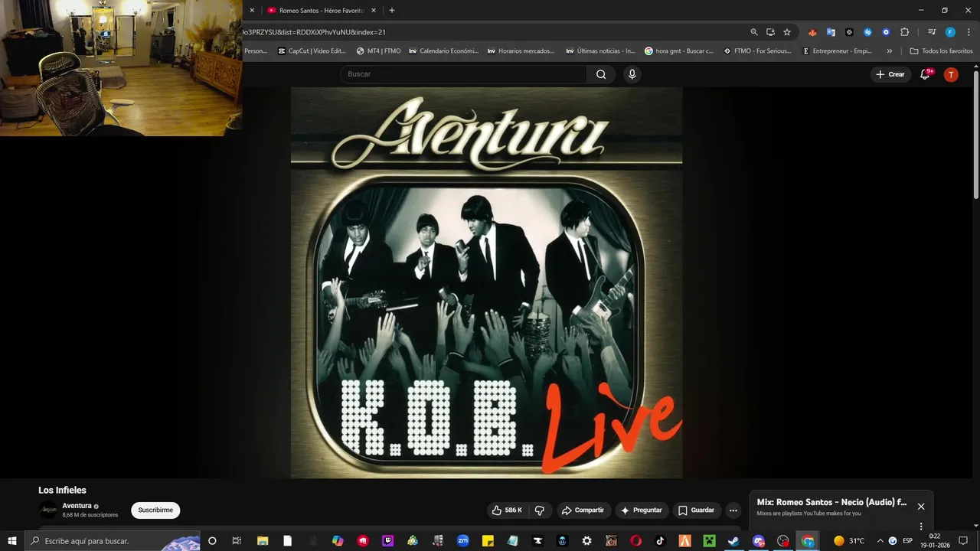980x551 pixels.
Task: Close the Mix playlist mini panel
Action: [x=921, y=507]
